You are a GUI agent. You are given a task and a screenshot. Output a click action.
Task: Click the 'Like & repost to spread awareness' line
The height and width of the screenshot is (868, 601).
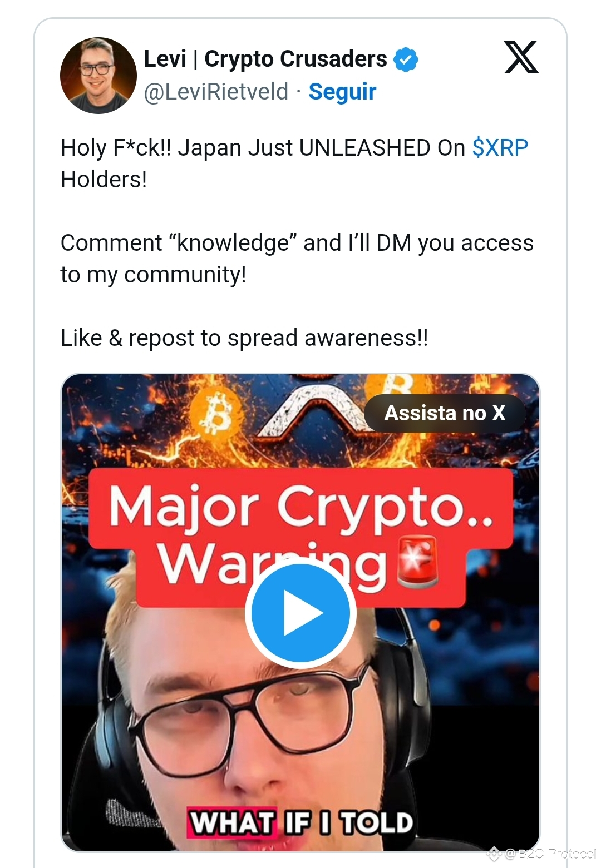tap(244, 338)
